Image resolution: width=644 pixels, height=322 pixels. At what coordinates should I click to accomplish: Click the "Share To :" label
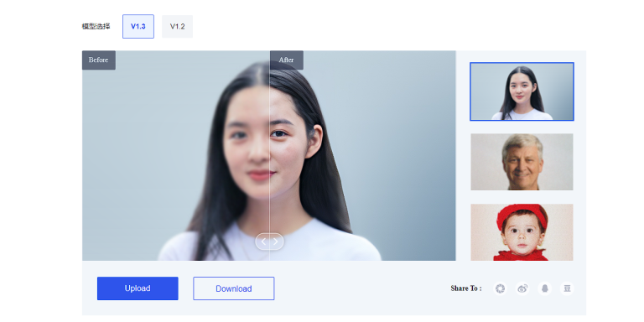[x=466, y=288]
